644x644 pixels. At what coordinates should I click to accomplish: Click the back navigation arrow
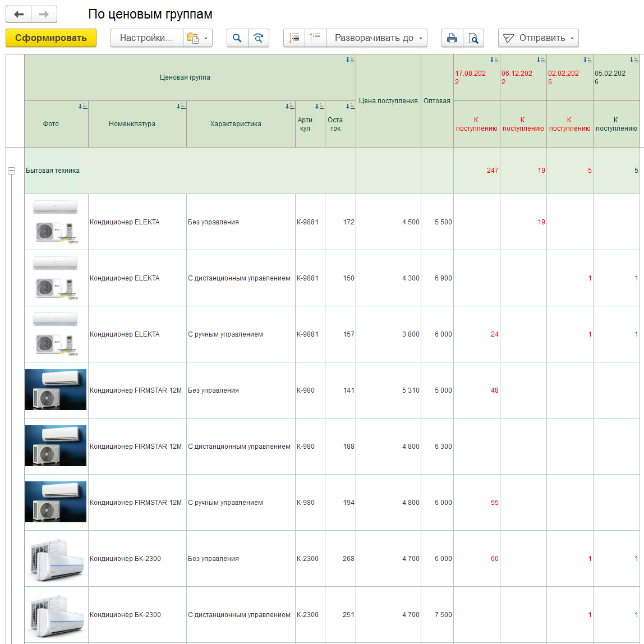point(19,15)
